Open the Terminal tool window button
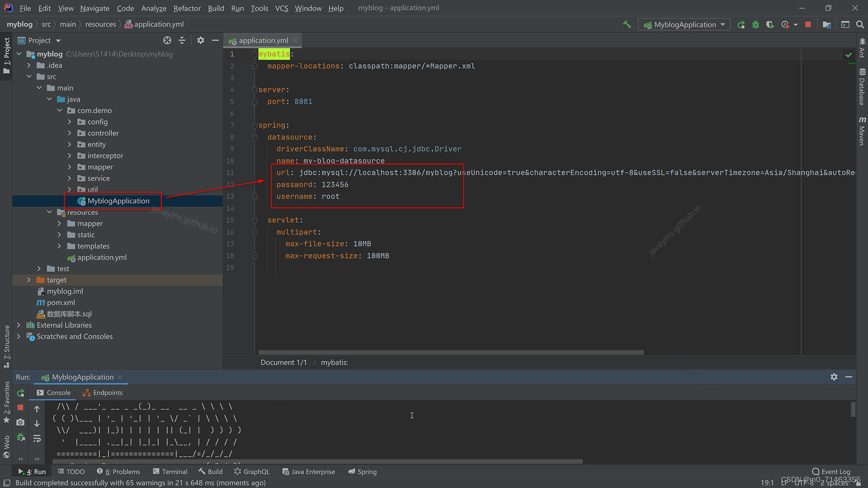Viewport: 868px width, 488px height. tap(170, 471)
